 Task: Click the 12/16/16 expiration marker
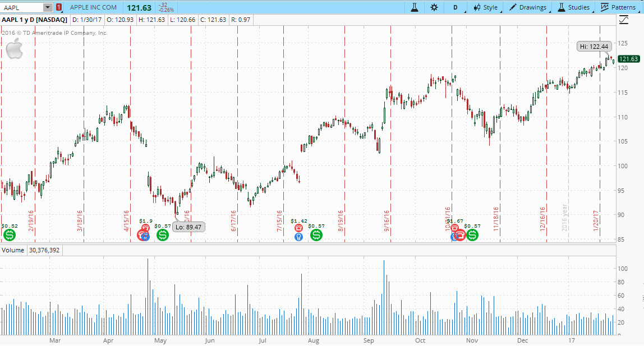(542, 218)
